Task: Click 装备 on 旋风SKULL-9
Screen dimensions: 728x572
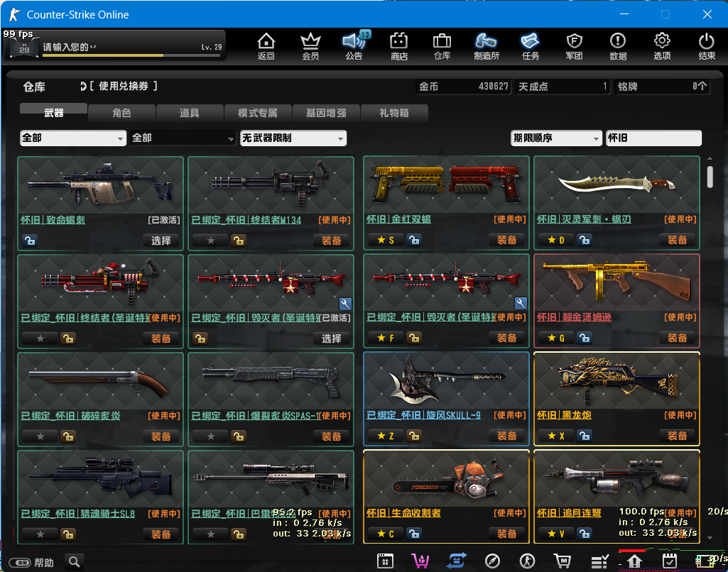Action: 506,436
